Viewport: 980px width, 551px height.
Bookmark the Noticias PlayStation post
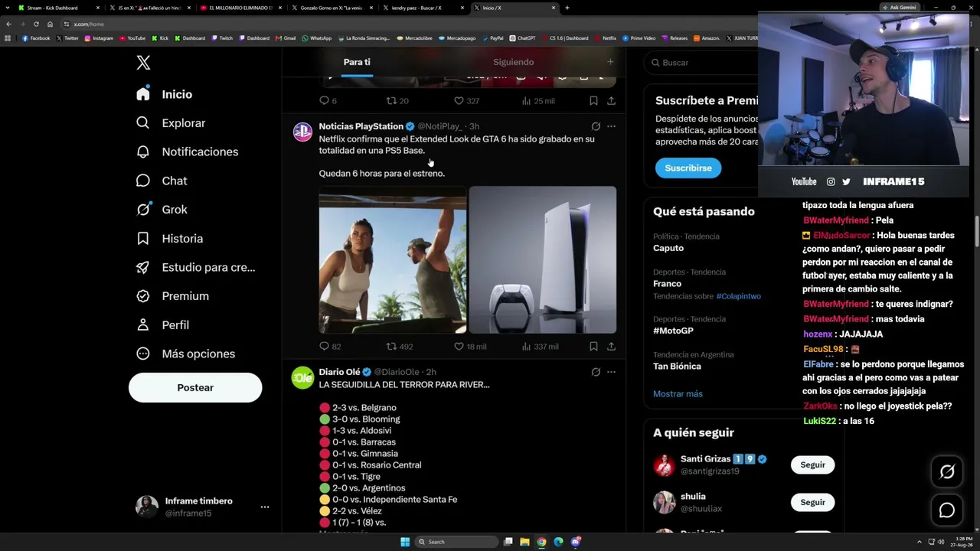tap(593, 347)
